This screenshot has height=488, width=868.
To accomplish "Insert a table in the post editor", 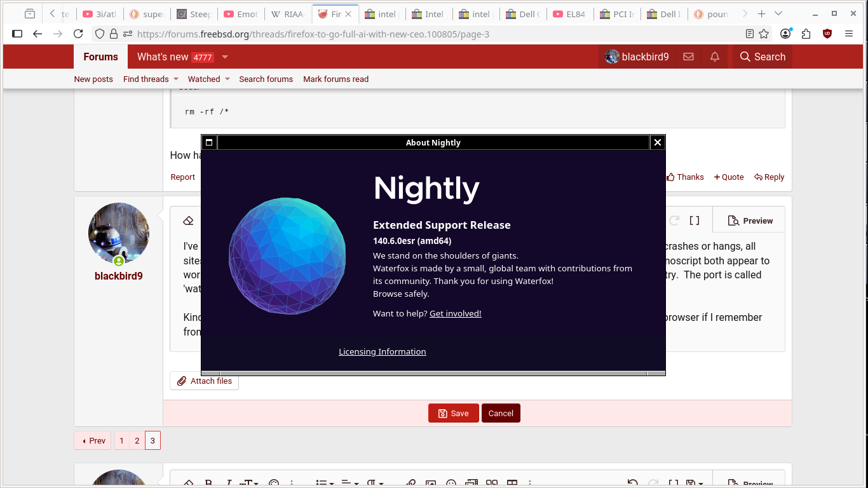I will (x=512, y=484).
